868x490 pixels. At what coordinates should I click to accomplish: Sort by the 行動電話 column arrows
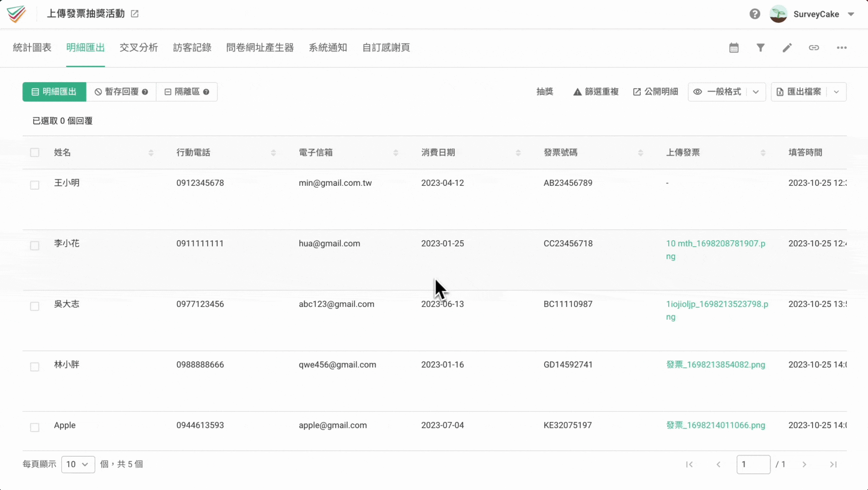coord(273,153)
